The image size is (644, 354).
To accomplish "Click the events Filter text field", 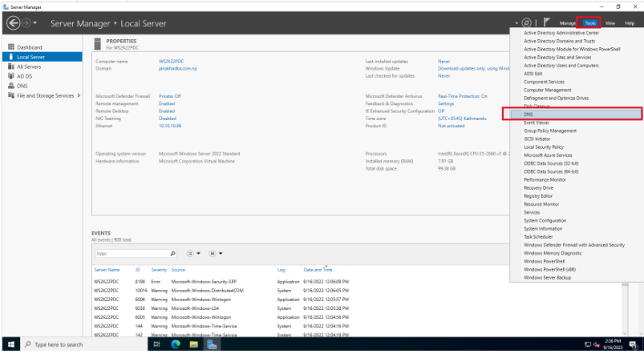I will pos(130,253).
